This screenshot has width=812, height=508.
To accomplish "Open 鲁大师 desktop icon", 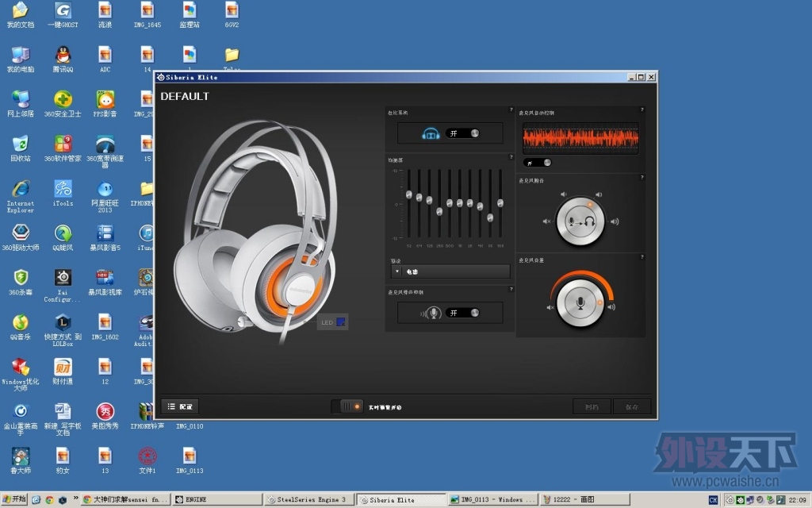I will click(x=21, y=460).
